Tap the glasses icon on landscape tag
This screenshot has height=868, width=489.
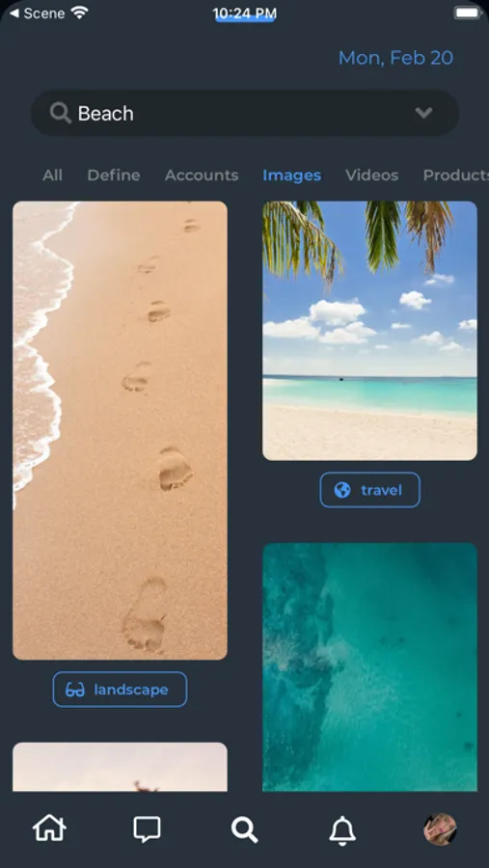tap(75, 690)
